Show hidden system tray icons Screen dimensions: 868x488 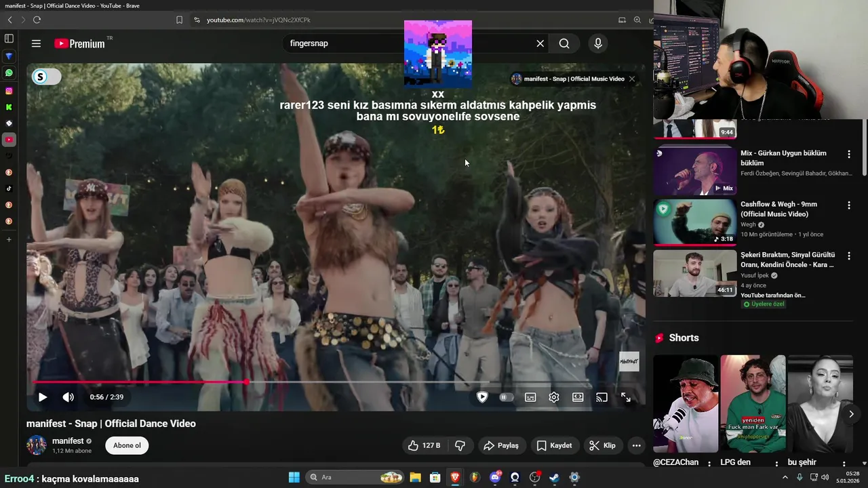(x=785, y=477)
